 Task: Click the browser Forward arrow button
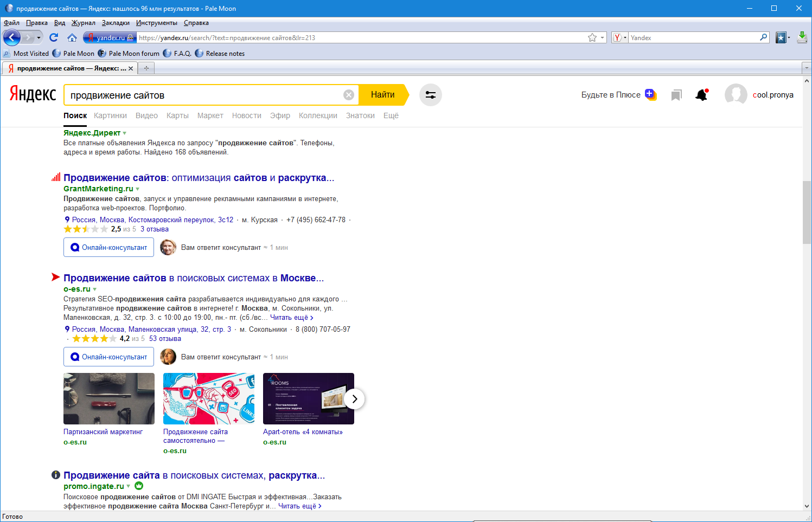pyautogui.click(x=28, y=37)
